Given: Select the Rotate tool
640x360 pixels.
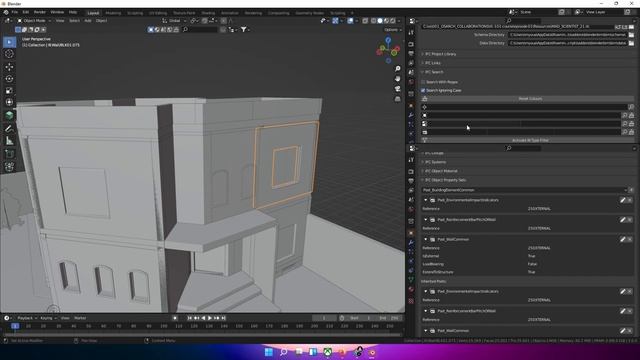Looking at the screenshot, I should coord(9,78).
